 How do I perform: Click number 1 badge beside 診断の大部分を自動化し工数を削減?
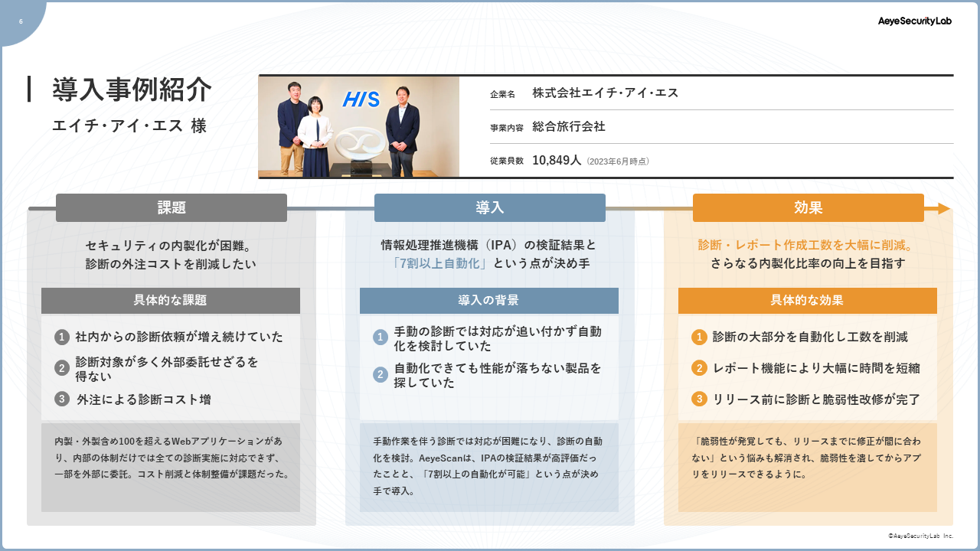pyautogui.click(x=699, y=337)
